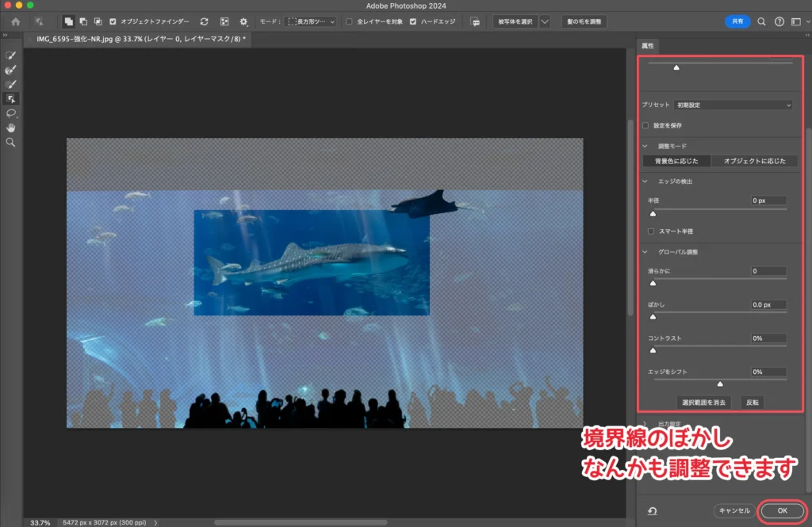Viewport: 812px width, 527px height.
Task: Select the Refine Edge Brush tool
Action: point(11,70)
